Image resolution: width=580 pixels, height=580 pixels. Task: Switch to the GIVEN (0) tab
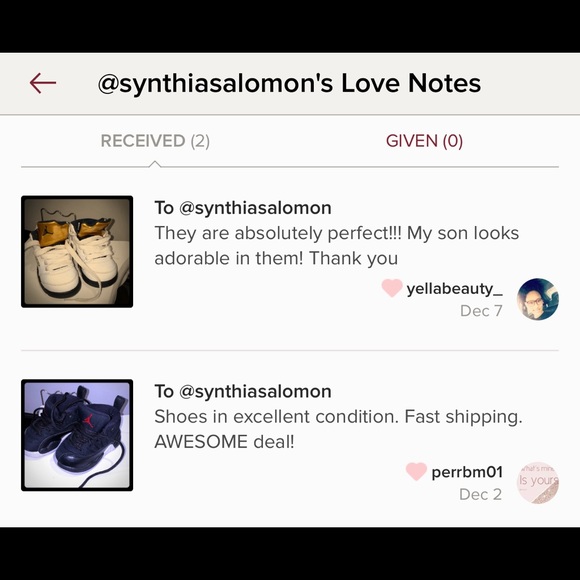click(424, 141)
